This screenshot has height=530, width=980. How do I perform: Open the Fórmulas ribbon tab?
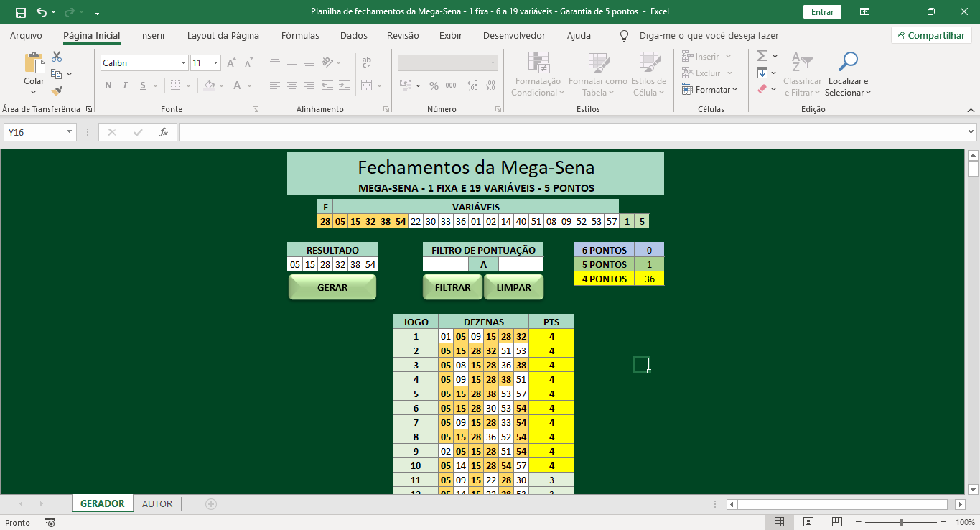300,35
